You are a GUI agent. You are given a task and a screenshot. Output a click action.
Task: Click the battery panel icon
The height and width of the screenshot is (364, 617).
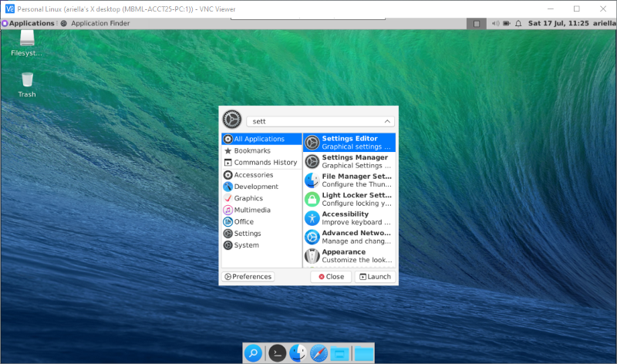[x=507, y=24]
